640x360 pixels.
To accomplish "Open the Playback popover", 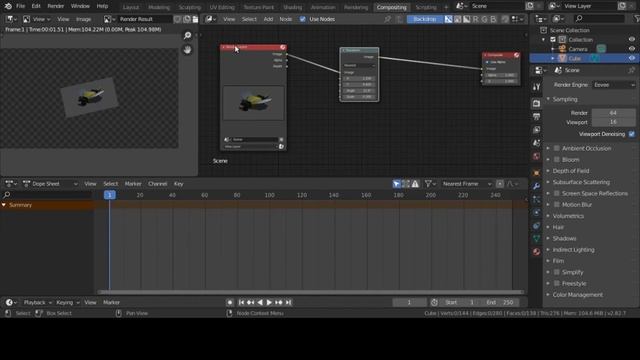I will [x=38, y=302].
